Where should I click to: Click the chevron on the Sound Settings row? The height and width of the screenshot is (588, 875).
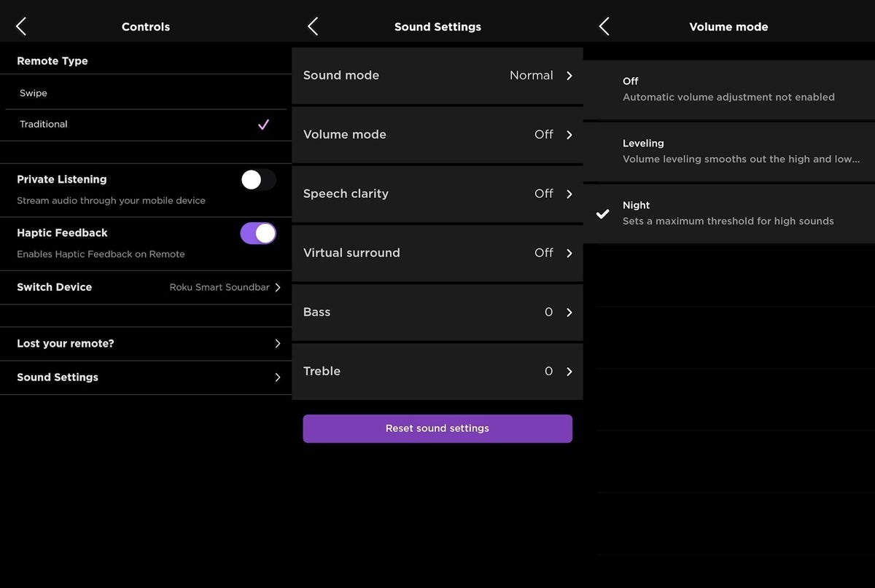[x=278, y=377]
